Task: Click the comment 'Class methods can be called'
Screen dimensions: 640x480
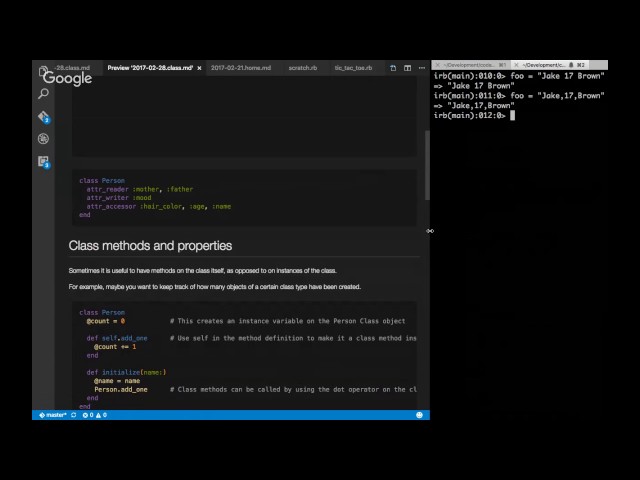Action: tap(293, 389)
